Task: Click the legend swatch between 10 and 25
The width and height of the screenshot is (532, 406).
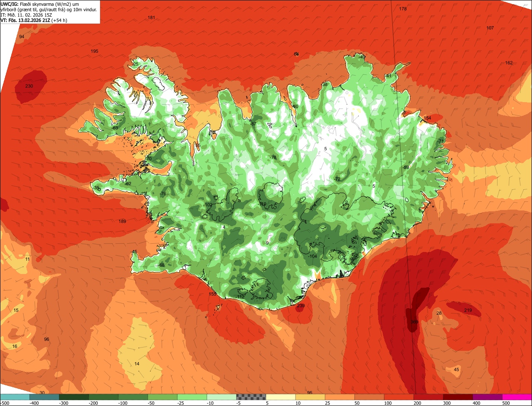Action: click(310, 397)
